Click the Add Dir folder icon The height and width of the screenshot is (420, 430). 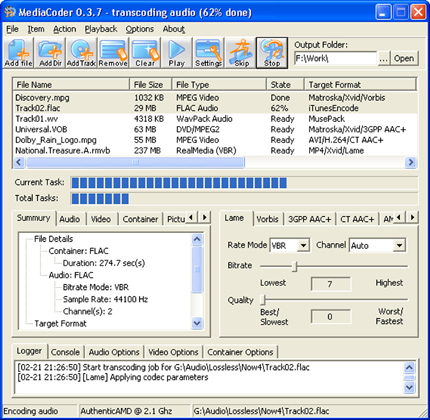[x=50, y=53]
